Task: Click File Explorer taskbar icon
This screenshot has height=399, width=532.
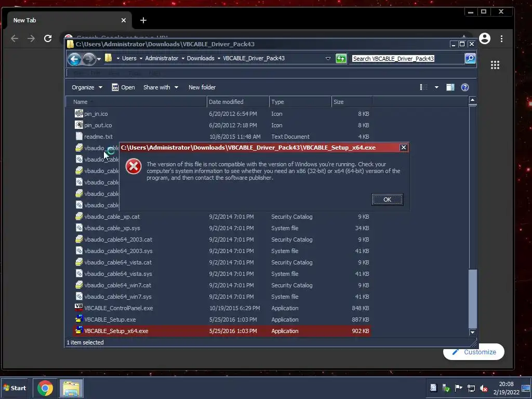Action: pyautogui.click(x=71, y=388)
